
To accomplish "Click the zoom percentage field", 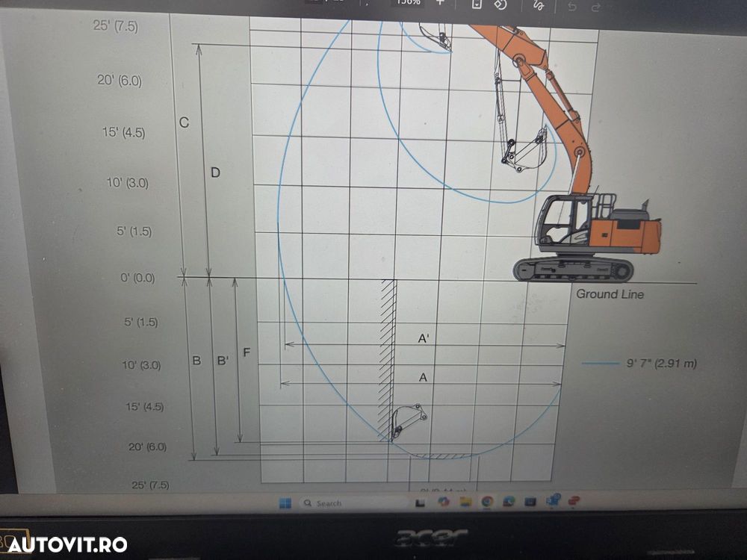I will click(x=408, y=2).
